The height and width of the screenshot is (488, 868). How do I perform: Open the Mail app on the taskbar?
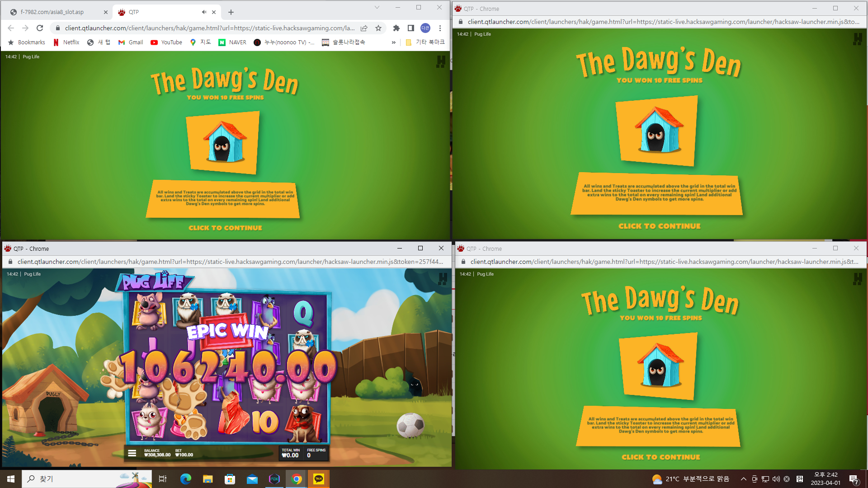pos(252,479)
